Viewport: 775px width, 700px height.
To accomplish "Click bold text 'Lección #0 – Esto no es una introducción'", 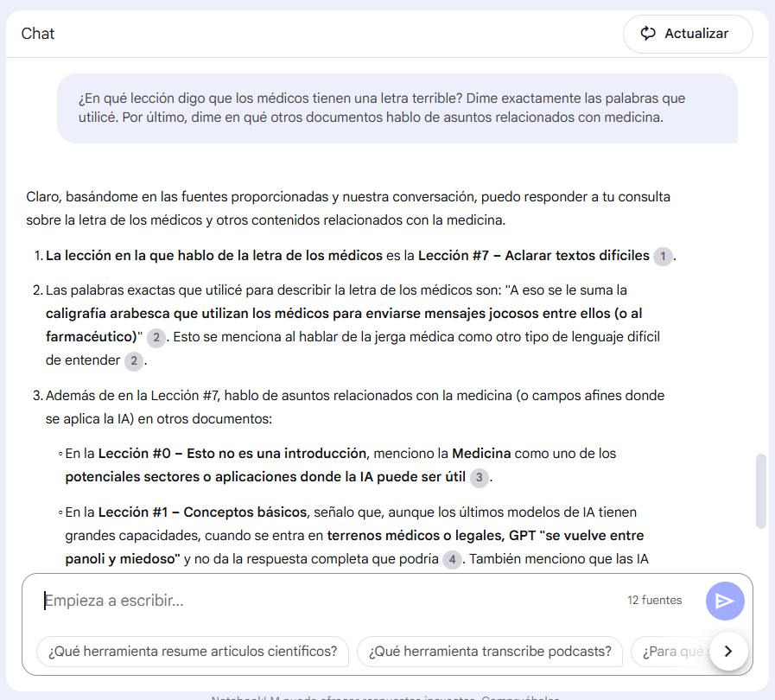I will coord(232,454).
